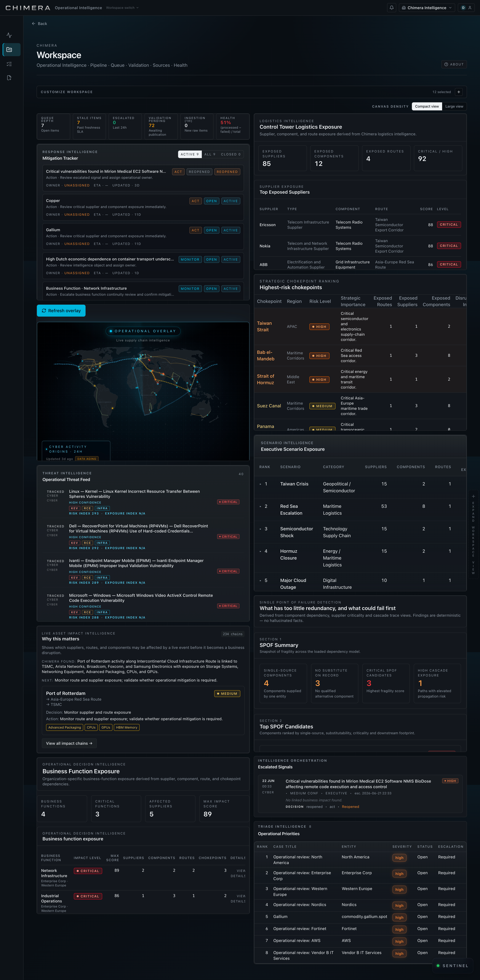Open the Copper mitigation item
This screenshot has height=980, width=480.
[x=143, y=208]
